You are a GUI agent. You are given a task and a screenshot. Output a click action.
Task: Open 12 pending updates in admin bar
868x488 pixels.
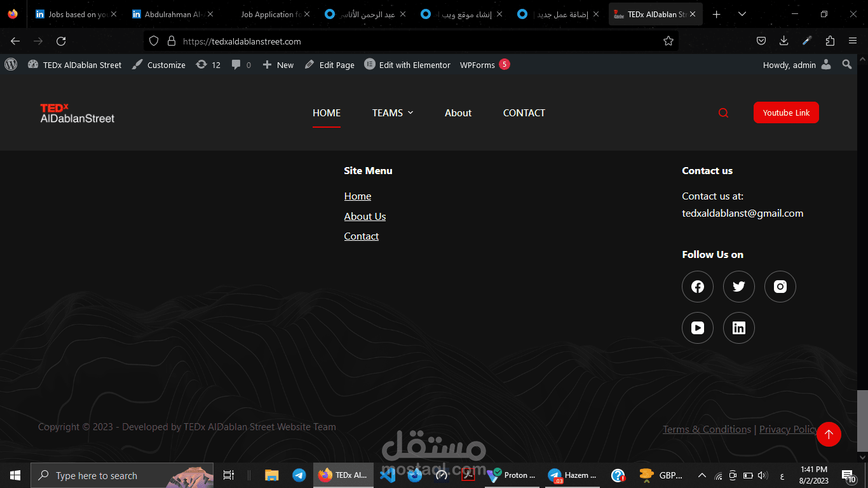tap(208, 65)
